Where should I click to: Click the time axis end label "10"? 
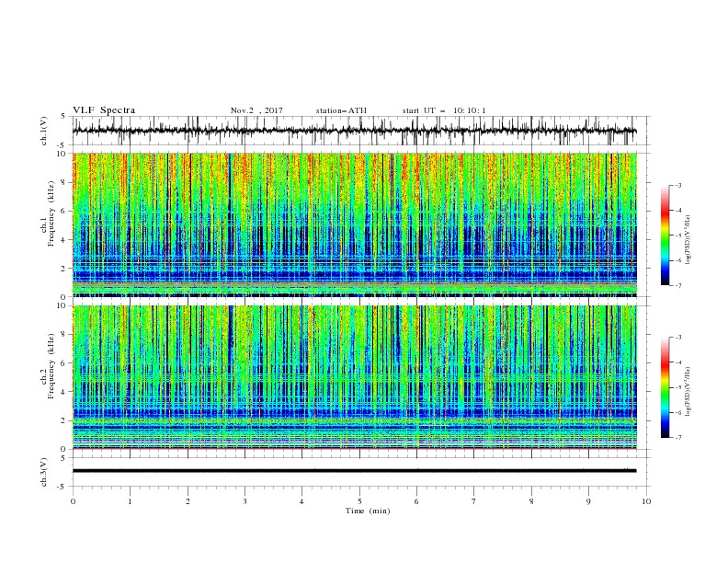(646, 501)
